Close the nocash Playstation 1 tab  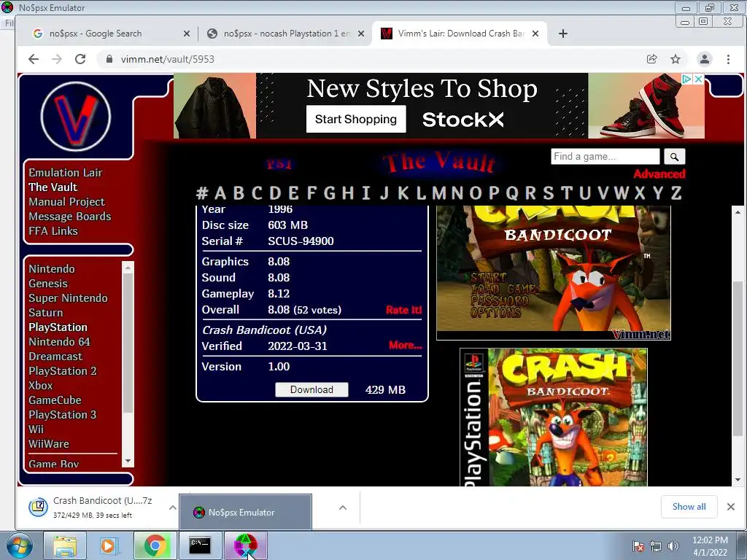pyautogui.click(x=361, y=34)
